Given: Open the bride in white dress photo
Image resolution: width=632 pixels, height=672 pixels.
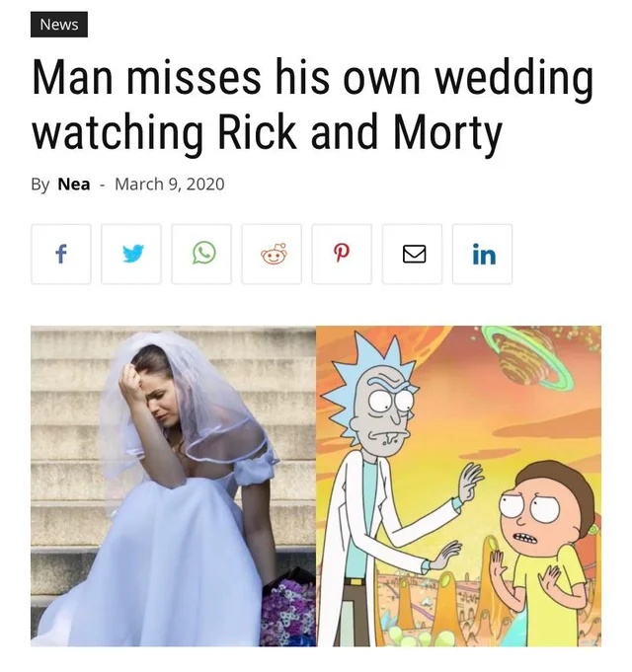Looking at the screenshot, I should [173, 486].
